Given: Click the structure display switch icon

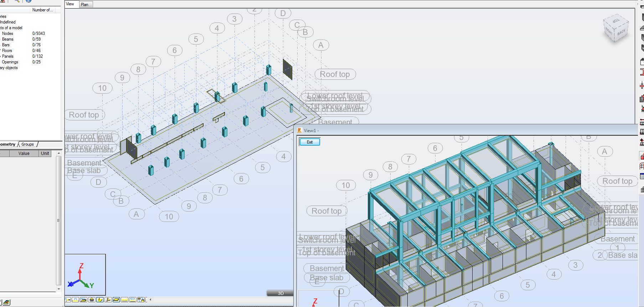Looking at the screenshot, I should tap(141, 300).
